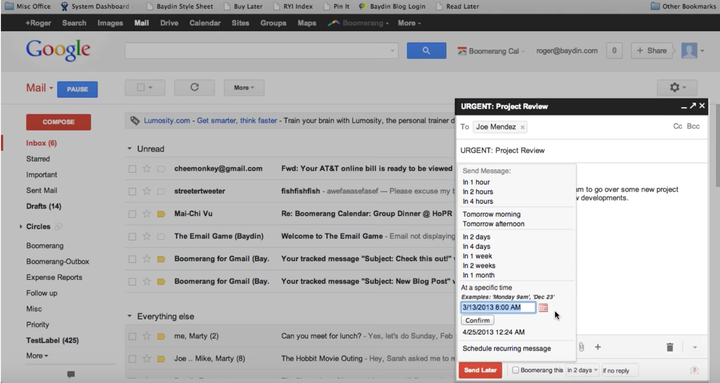Open the More actions toolbar dropdown
Image resolution: width=720 pixels, height=383 pixels.
pos(244,87)
